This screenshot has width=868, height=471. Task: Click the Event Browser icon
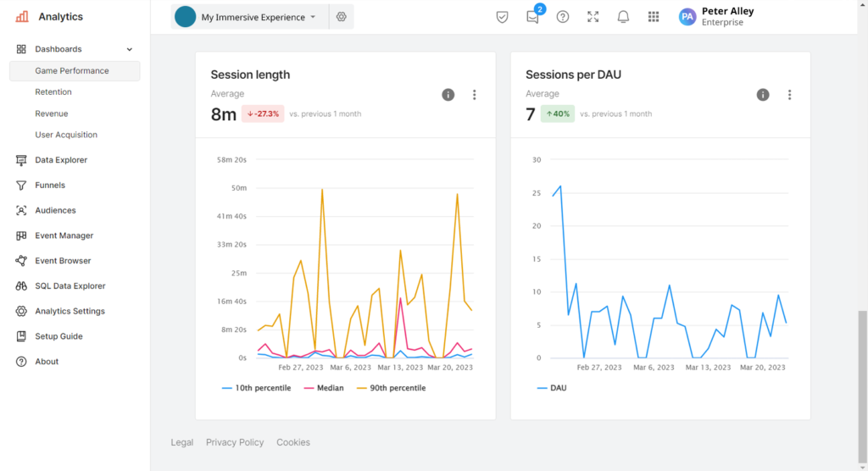[x=21, y=261]
